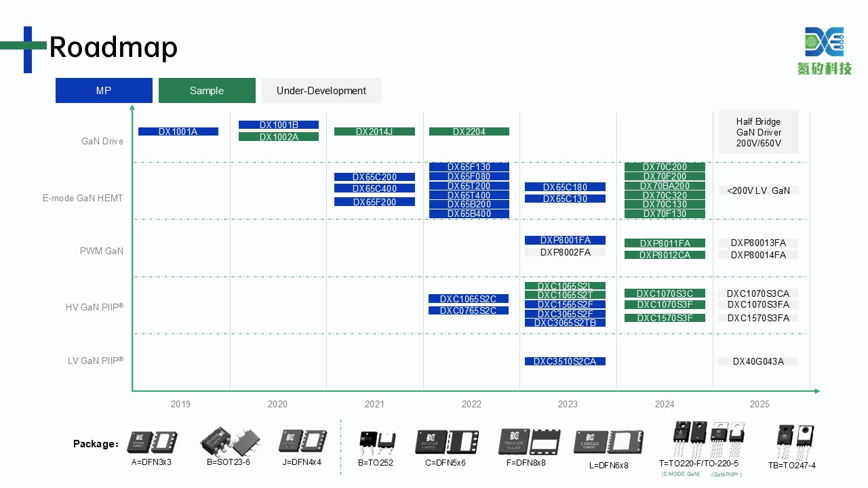This screenshot has height=488, width=868.
Task: Select the DXP8002FA under-development item
Action: coord(565,252)
